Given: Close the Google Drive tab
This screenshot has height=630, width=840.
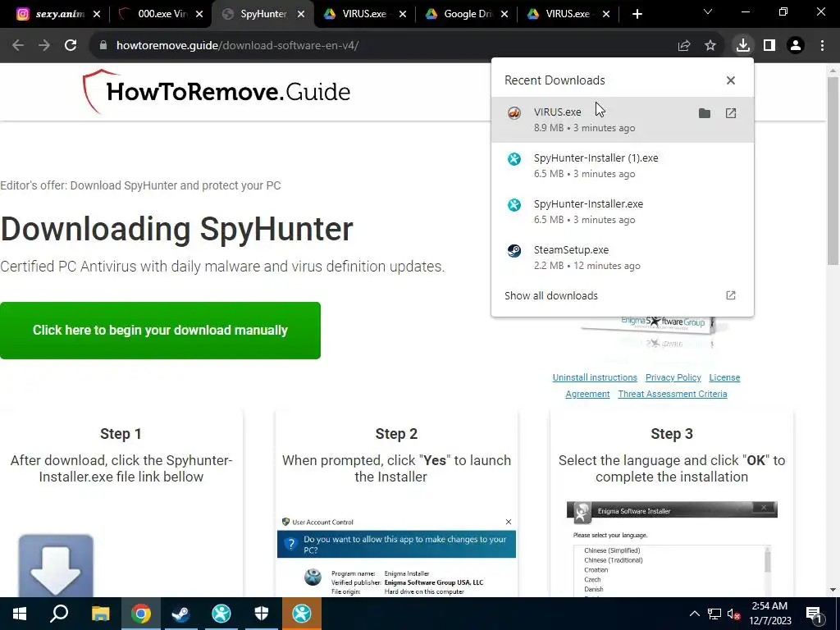Looking at the screenshot, I should pos(504,15).
